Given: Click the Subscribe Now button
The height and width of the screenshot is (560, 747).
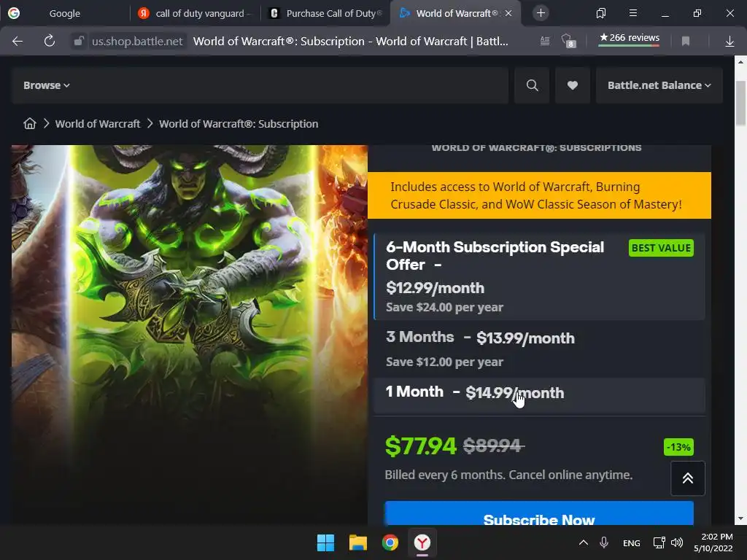Looking at the screenshot, I should (539, 514).
